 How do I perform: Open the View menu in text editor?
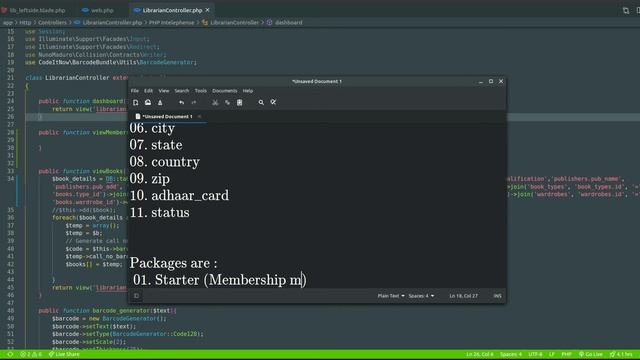click(164, 91)
